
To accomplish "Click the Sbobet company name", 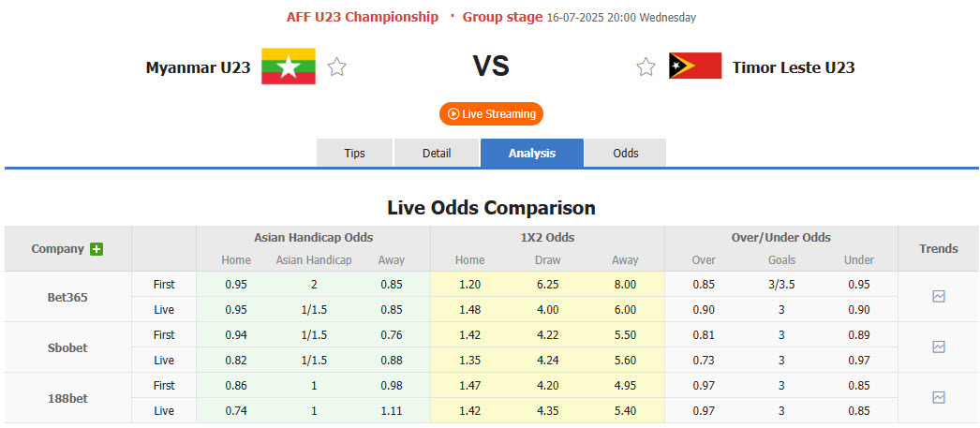I will 67,347.
